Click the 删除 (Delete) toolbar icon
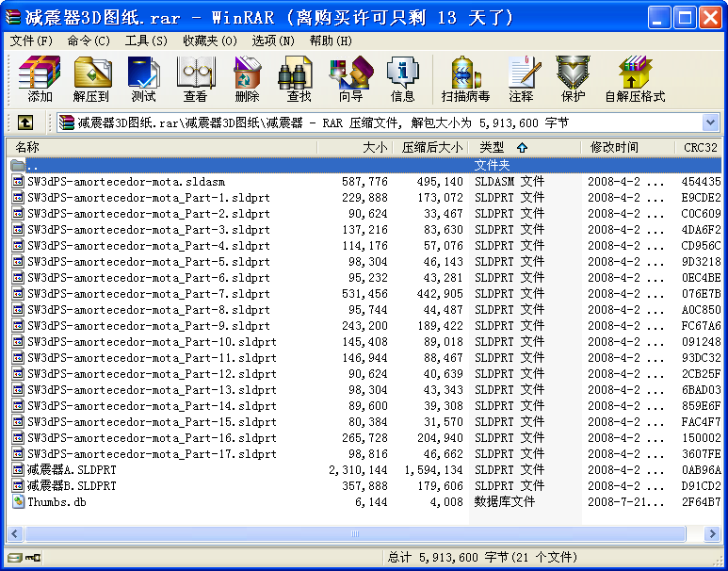The image size is (728, 571). click(x=247, y=79)
